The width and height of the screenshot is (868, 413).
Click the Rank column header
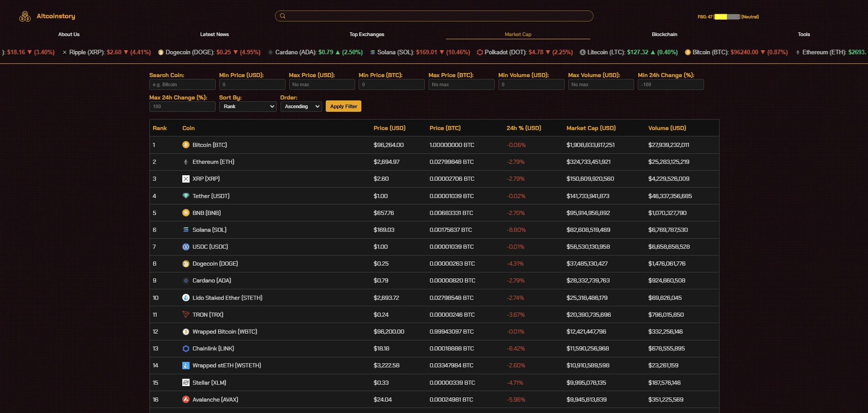tap(159, 128)
